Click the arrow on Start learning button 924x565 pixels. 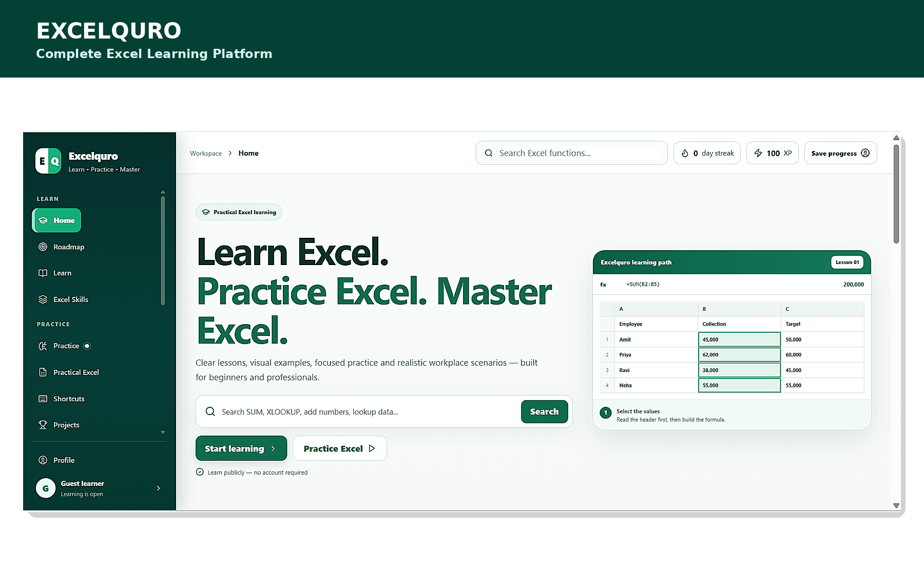point(273,448)
